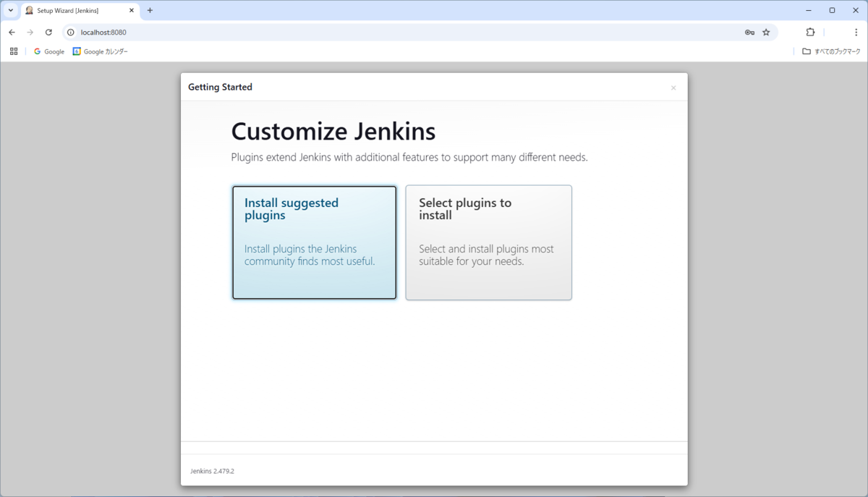Click the browser back arrow
868x497 pixels.
click(12, 33)
